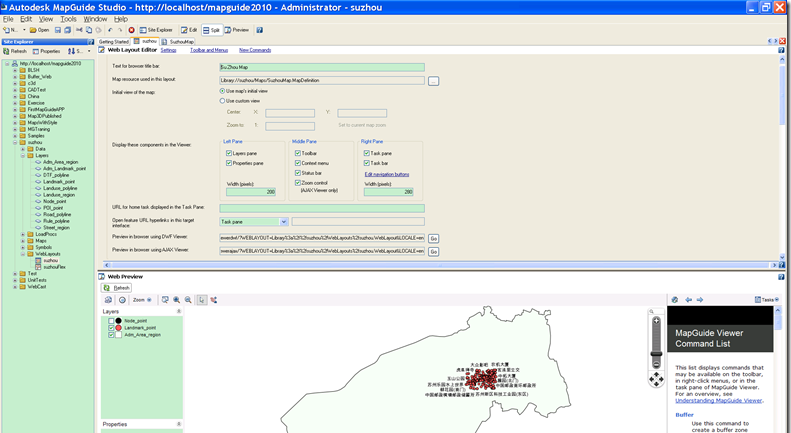Screen dimensions: 791x433
Task: Collapse the Layers panel in preview
Action: (x=179, y=311)
